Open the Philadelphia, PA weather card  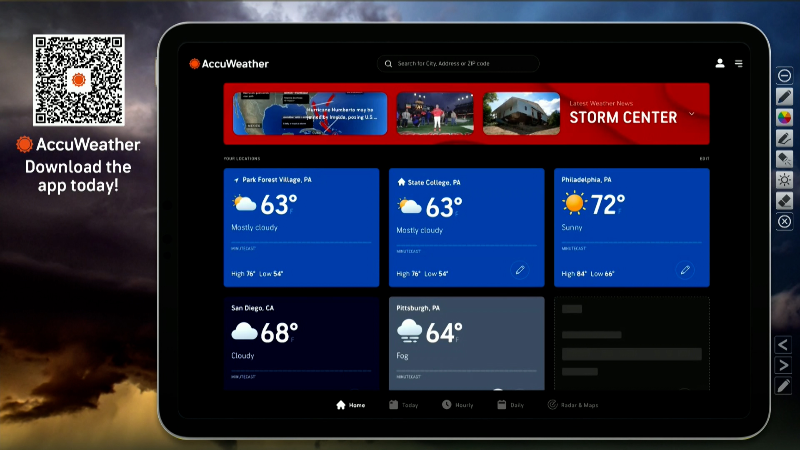(x=632, y=228)
